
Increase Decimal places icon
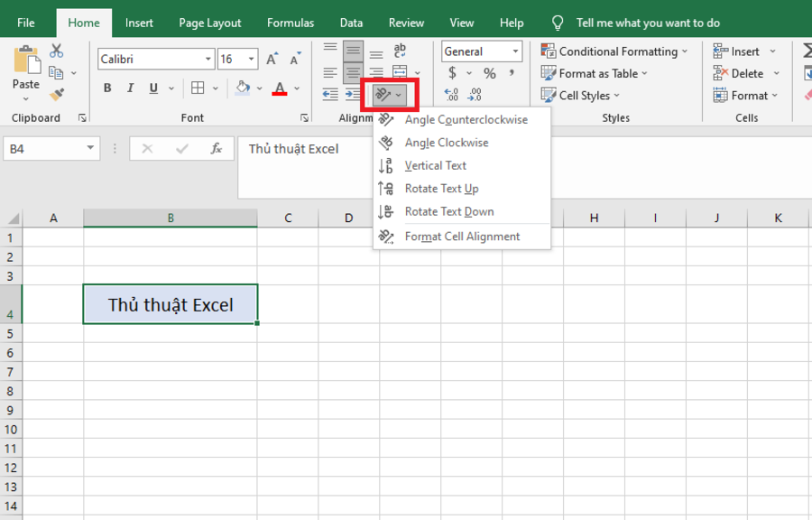point(451,95)
